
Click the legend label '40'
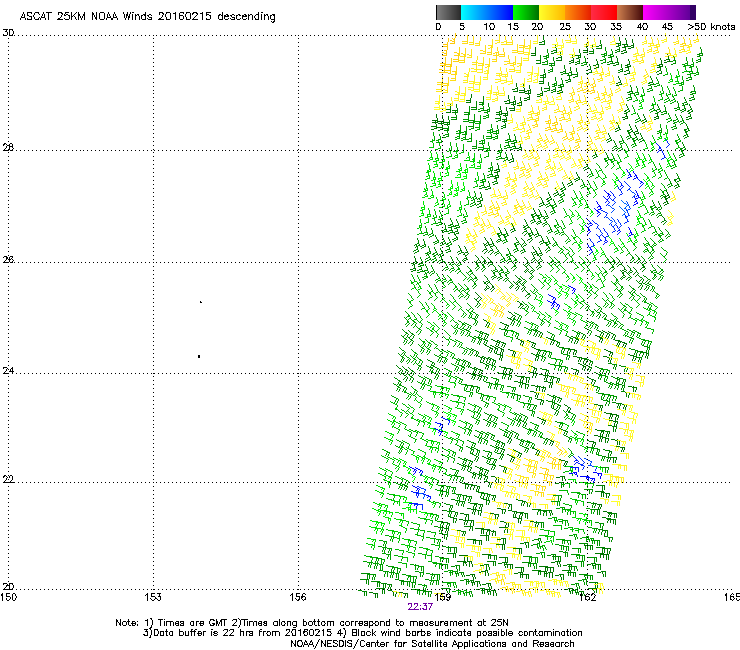[642, 27]
